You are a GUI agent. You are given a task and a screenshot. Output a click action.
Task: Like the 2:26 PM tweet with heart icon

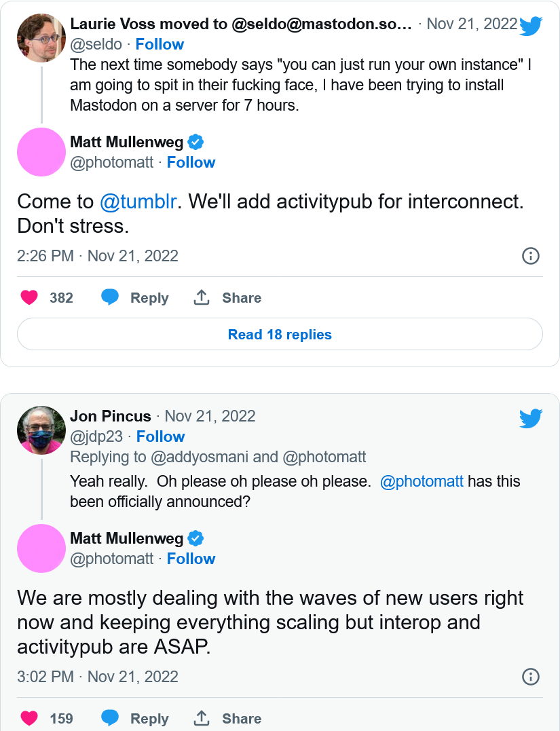[x=29, y=297]
